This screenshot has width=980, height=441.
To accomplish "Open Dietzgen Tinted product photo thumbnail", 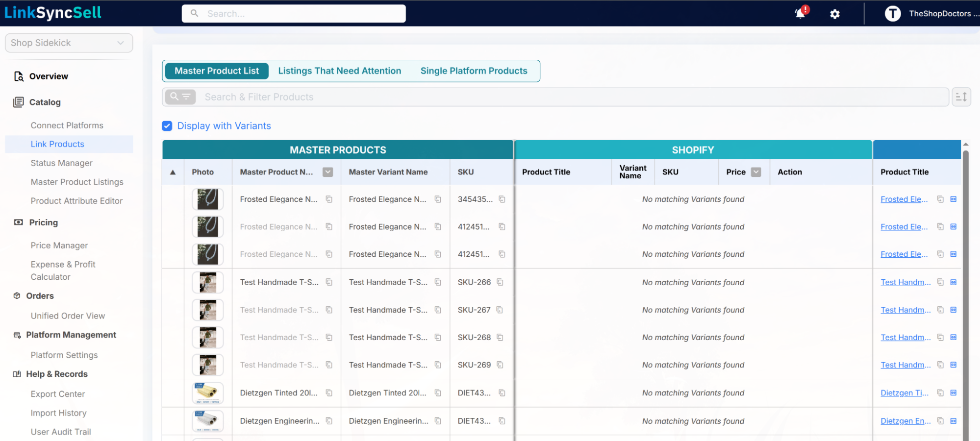I will point(208,393).
